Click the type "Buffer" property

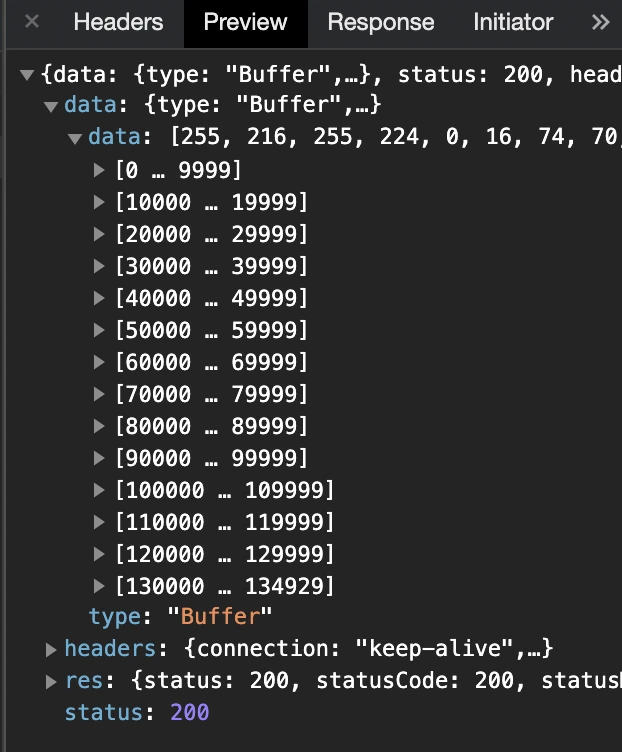coord(180,616)
